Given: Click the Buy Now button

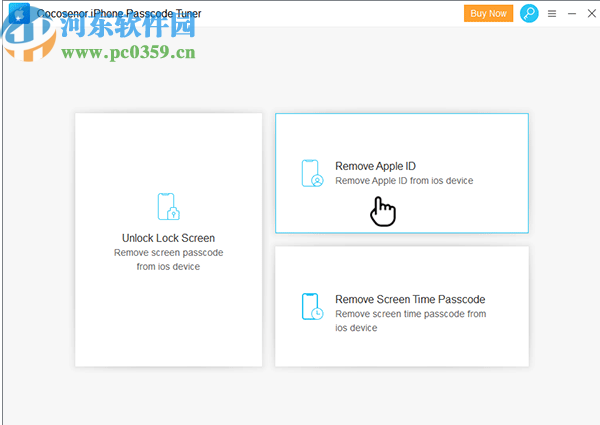Looking at the screenshot, I should click(488, 13).
